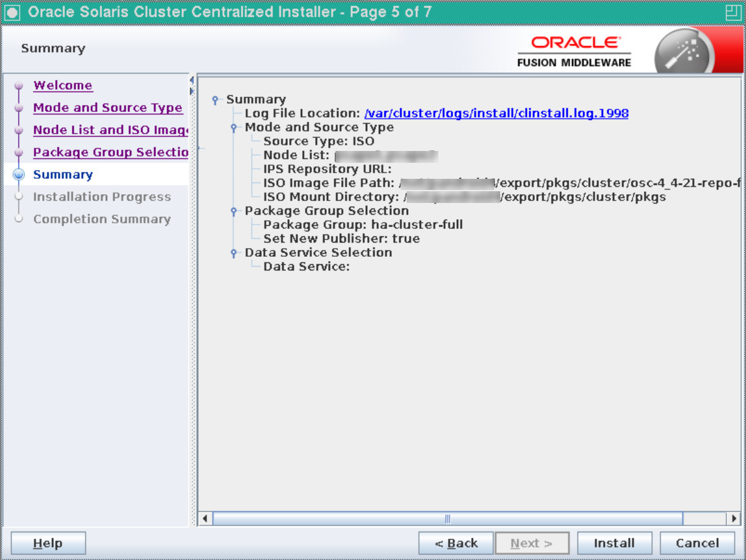This screenshot has width=746, height=560.
Task: Click the Installation Progress step label
Action: (x=102, y=197)
